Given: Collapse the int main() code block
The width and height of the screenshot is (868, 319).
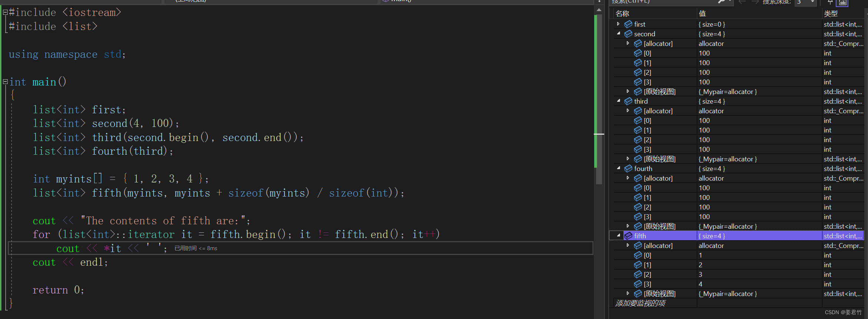Looking at the screenshot, I should [x=5, y=82].
